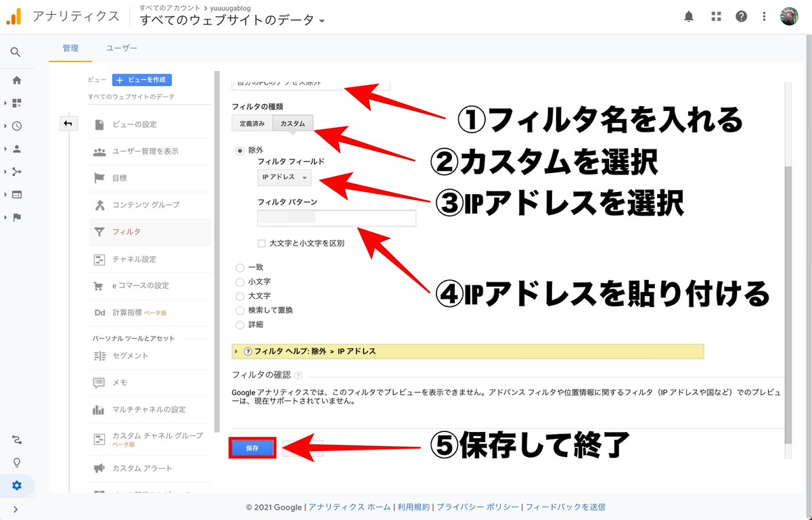Expand the フィルタ ヘルプ yellow bar
This screenshot has width=812, height=520.
coord(468,352)
